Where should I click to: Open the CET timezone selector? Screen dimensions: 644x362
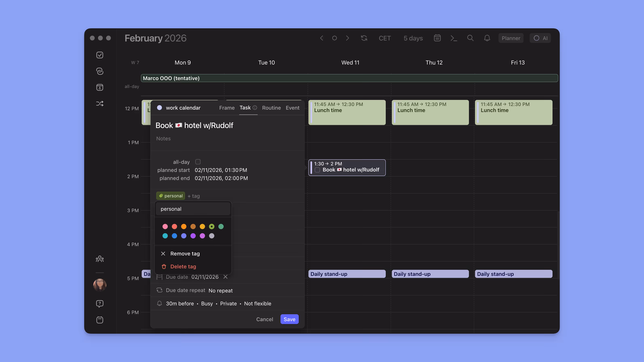click(385, 38)
